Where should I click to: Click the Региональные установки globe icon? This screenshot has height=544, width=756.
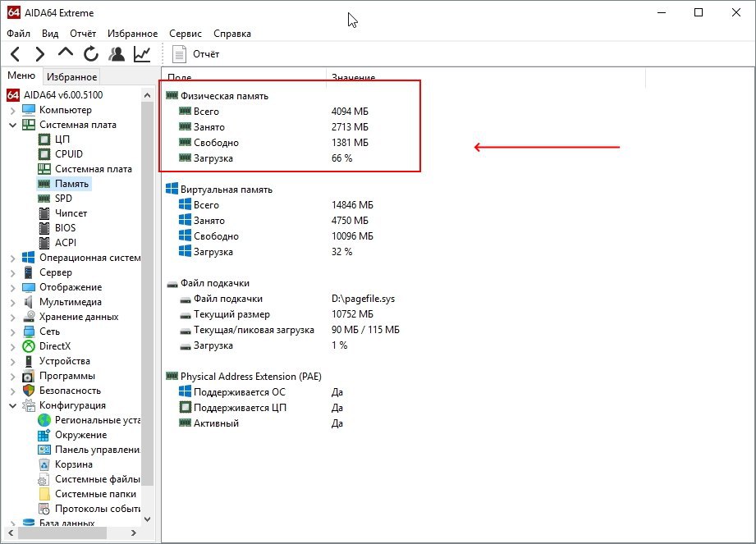[x=44, y=420]
